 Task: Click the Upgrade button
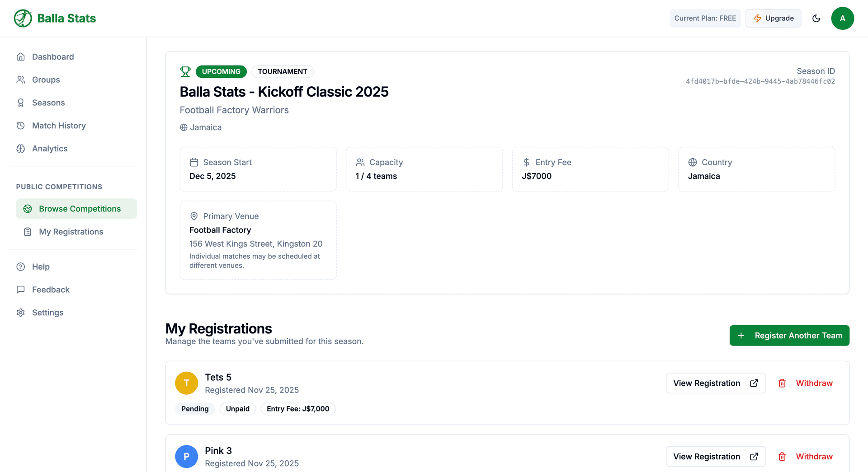[773, 18]
